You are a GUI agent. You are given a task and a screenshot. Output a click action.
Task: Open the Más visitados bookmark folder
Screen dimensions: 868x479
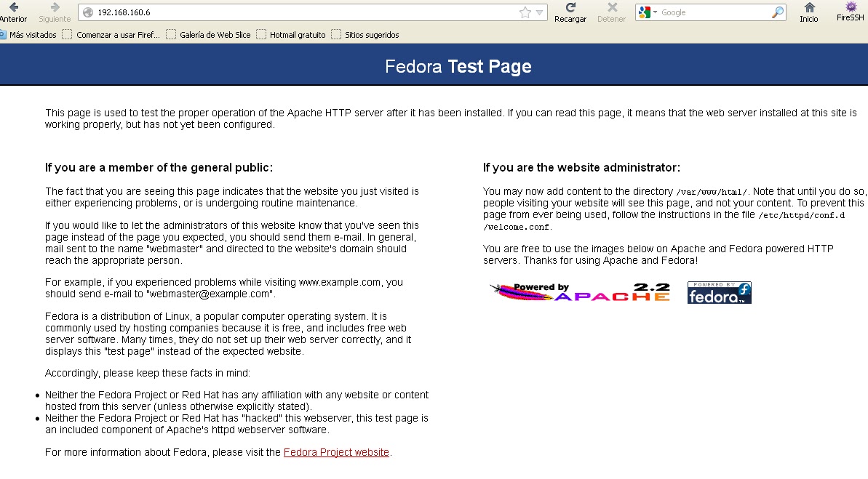click(x=28, y=35)
